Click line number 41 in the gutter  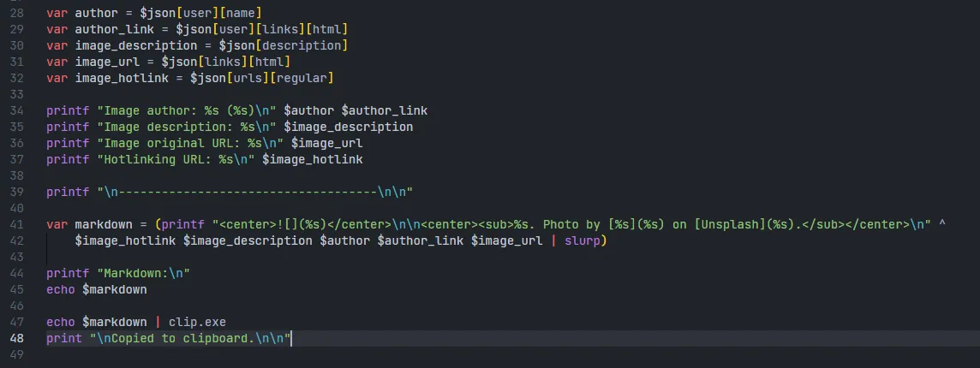(x=17, y=224)
